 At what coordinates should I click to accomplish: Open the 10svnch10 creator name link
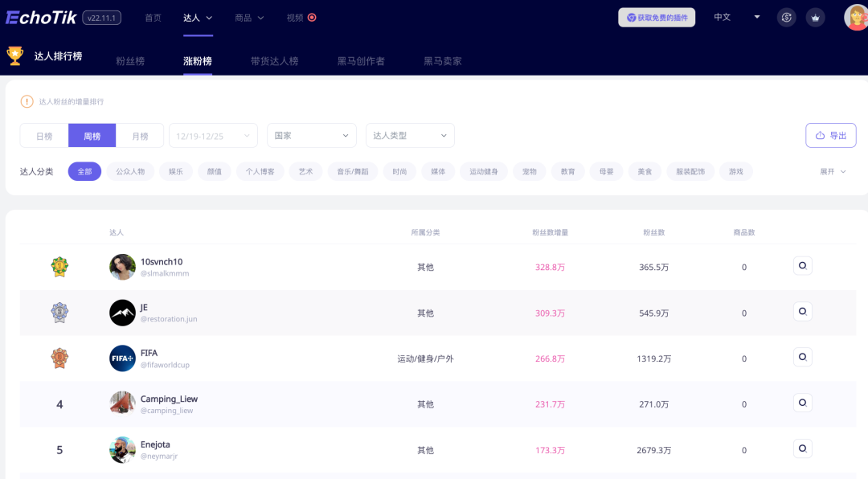(x=162, y=262)
